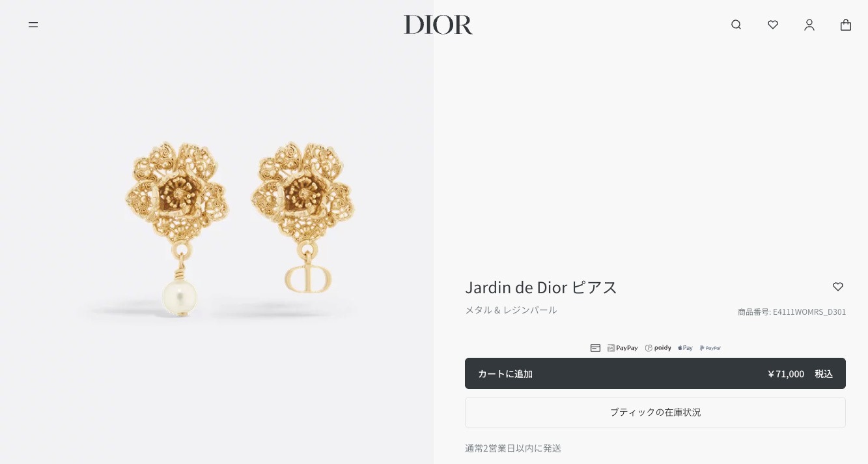Select the PayPay payment logo
This screenshot has width=868, height=464.
pos(623,348)
